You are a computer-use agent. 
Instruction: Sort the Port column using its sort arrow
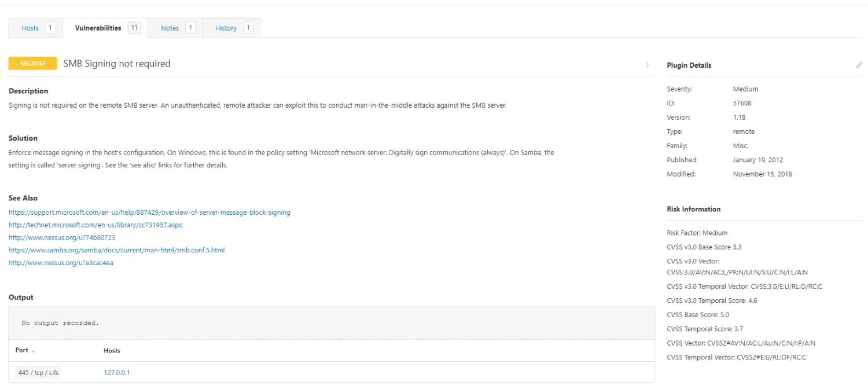click(32, 350)
